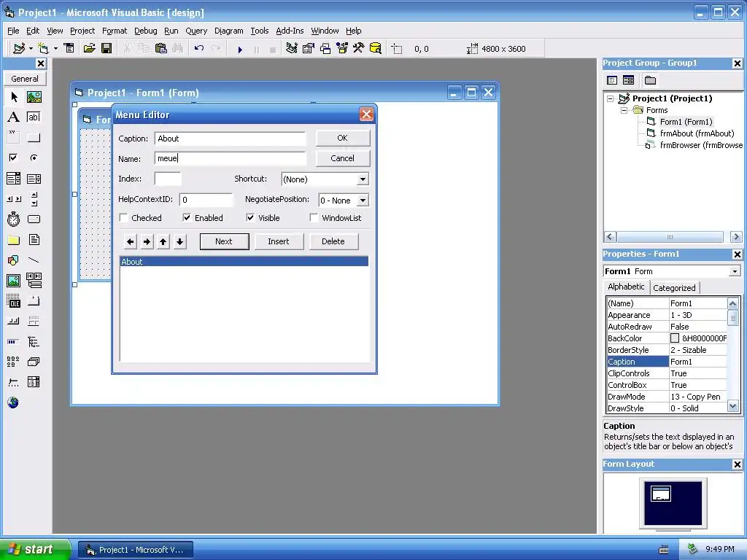Image resolution: width=747 pixels, height=560 pixels.
Task: Click View Object icon in Project panel
Action: click(628, 80)
